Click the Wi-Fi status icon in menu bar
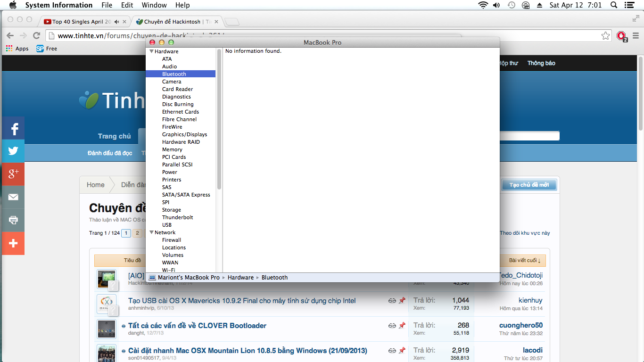644x362 pixels. click(483, 5)
